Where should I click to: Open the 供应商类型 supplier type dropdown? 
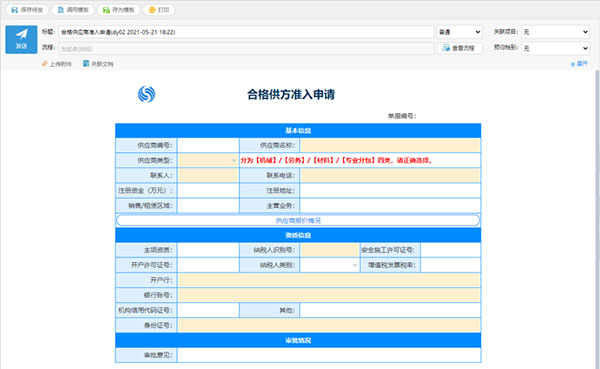pos(208,160)
